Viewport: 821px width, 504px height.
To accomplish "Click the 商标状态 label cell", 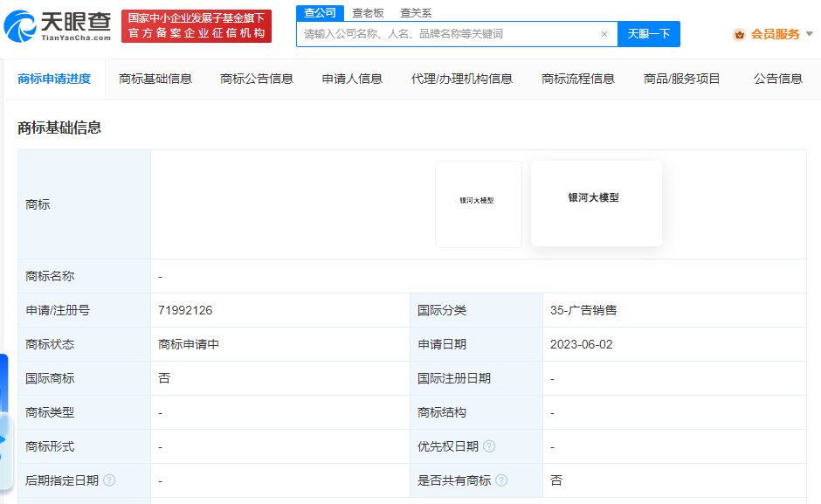I will point(85,345).
